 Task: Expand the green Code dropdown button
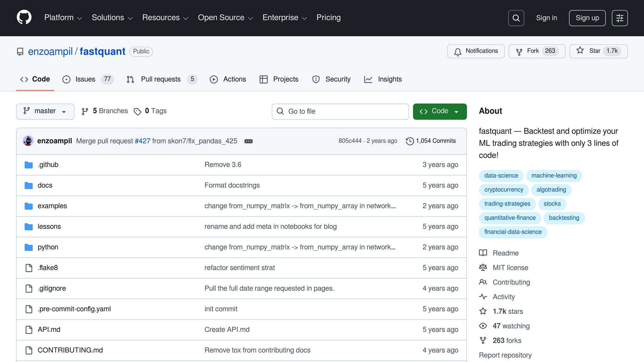point(440,111)
